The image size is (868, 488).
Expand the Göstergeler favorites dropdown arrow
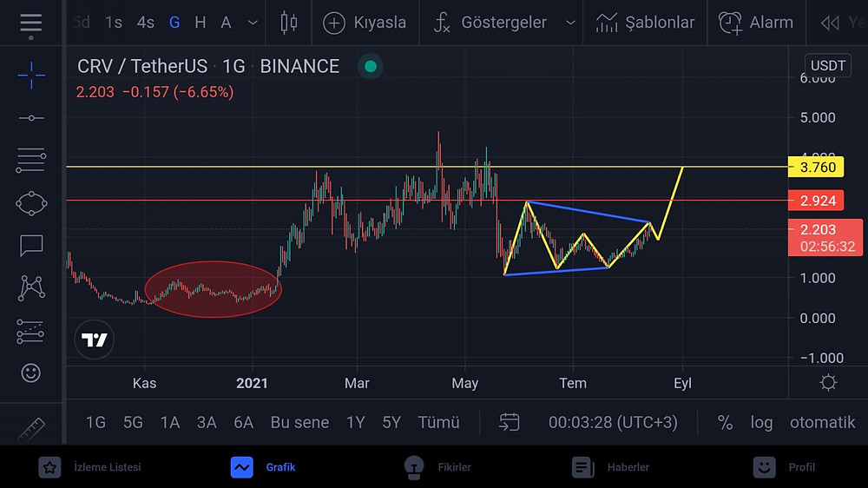click(x=570, y=23)
